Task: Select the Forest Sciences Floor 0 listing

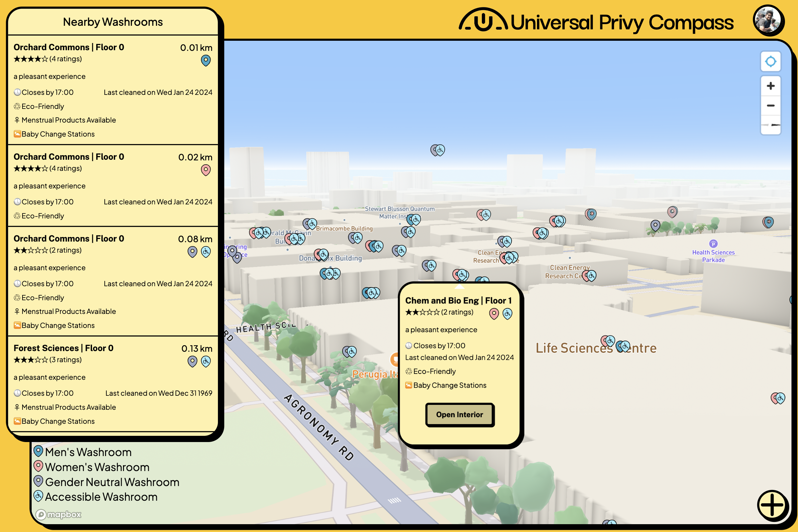Action: (113, 383)
